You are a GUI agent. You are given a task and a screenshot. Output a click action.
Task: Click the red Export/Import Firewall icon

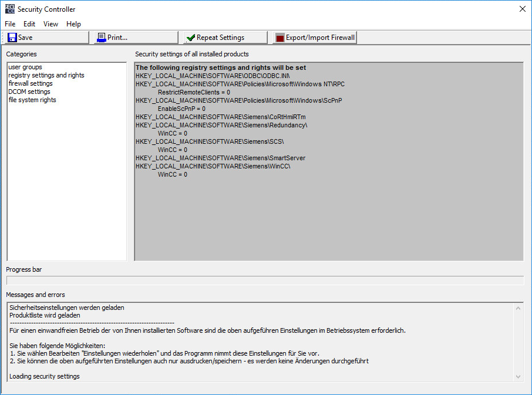280,38
